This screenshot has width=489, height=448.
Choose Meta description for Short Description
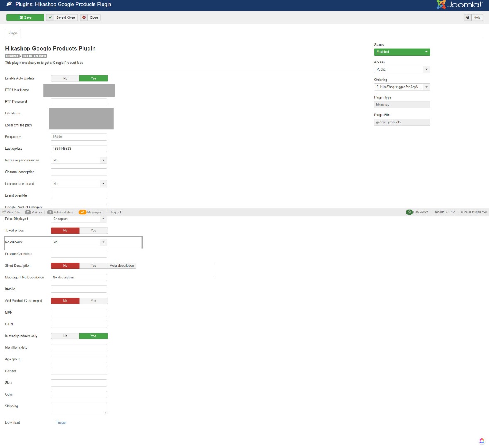click(122, 266)
